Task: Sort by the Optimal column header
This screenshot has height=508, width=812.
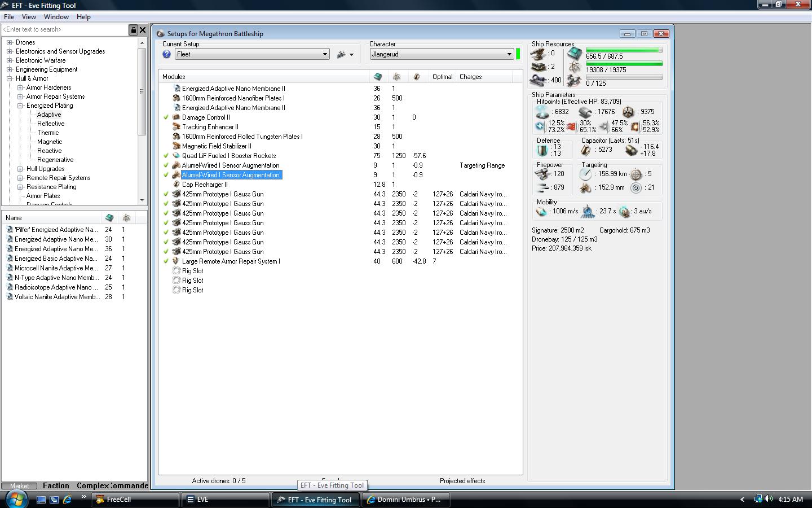Action: click(x=443, y=77)
